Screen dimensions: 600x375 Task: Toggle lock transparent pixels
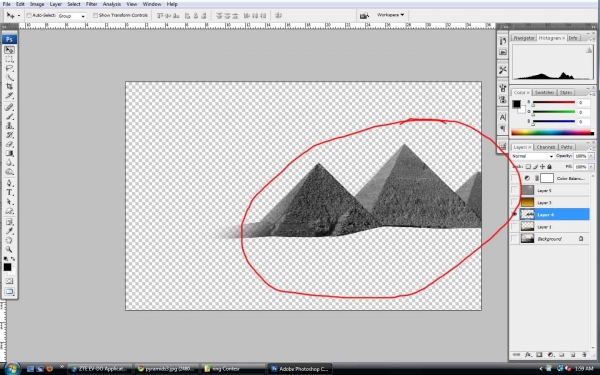click(x=528, y=167)
